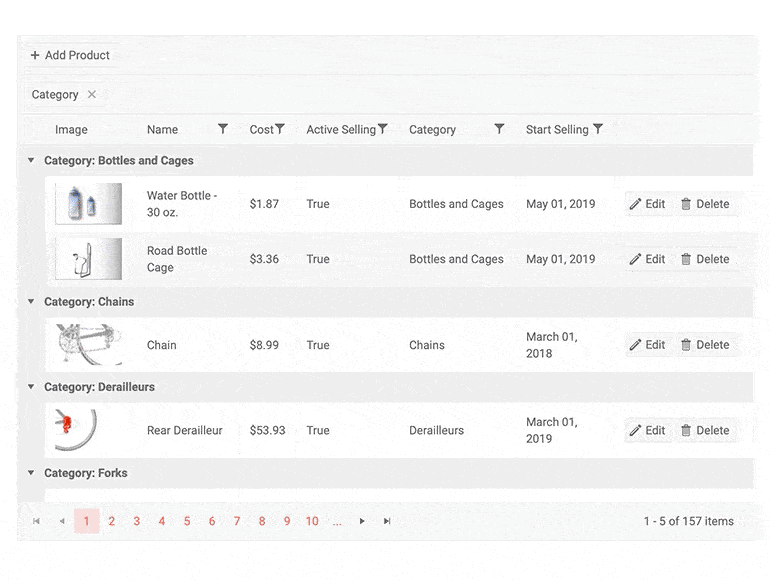Sort by the Category column header

[433, 130]
